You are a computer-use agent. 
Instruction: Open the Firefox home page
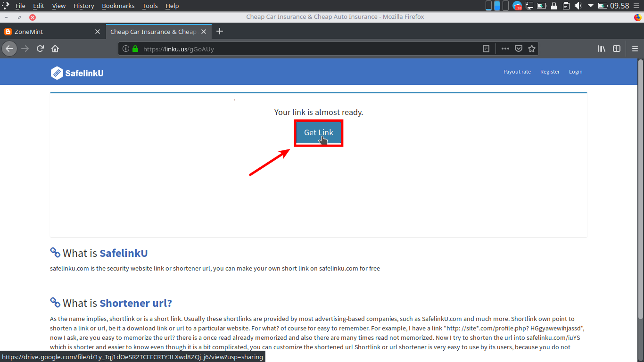[55, 49]
